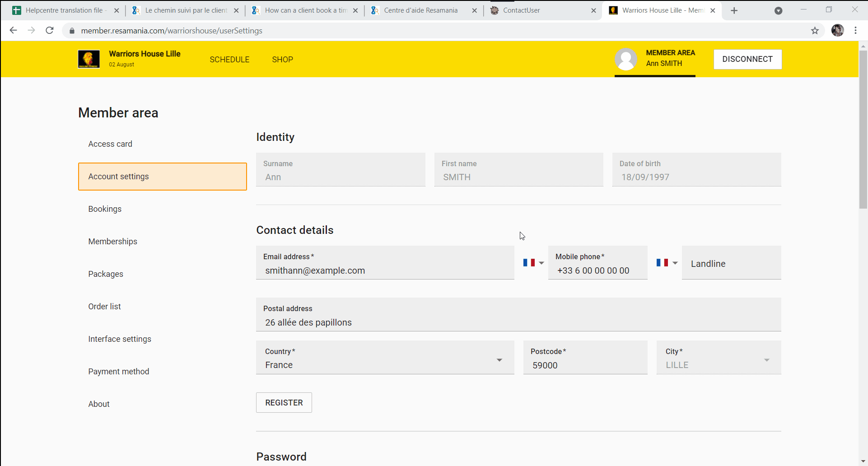Close the Helpcentre translation file tab

(x=117, y=10)
